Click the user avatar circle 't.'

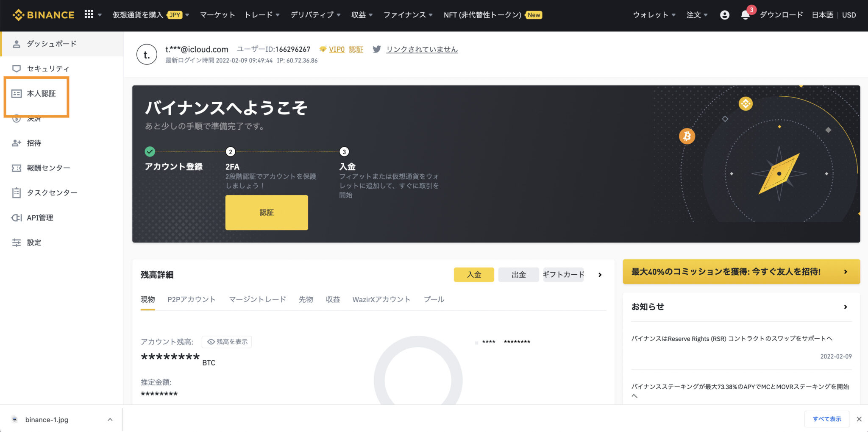click(147, 54)
